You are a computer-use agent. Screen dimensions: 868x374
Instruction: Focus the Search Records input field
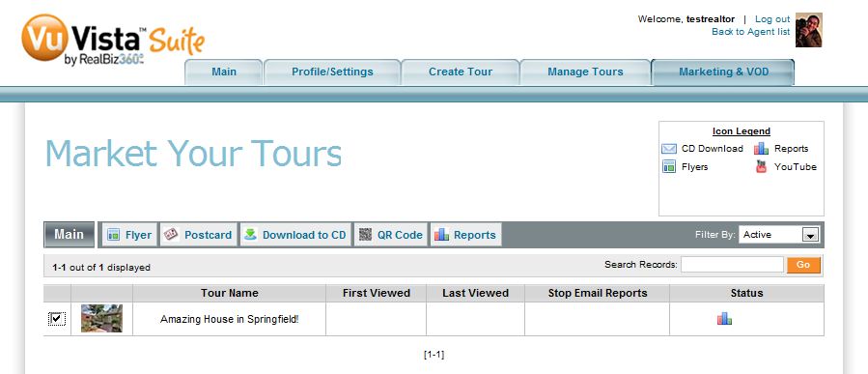tap(732, 265)
